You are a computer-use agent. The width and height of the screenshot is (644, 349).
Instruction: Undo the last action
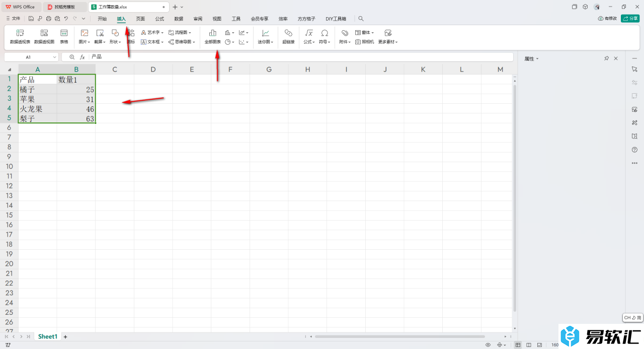click(66, 19)
